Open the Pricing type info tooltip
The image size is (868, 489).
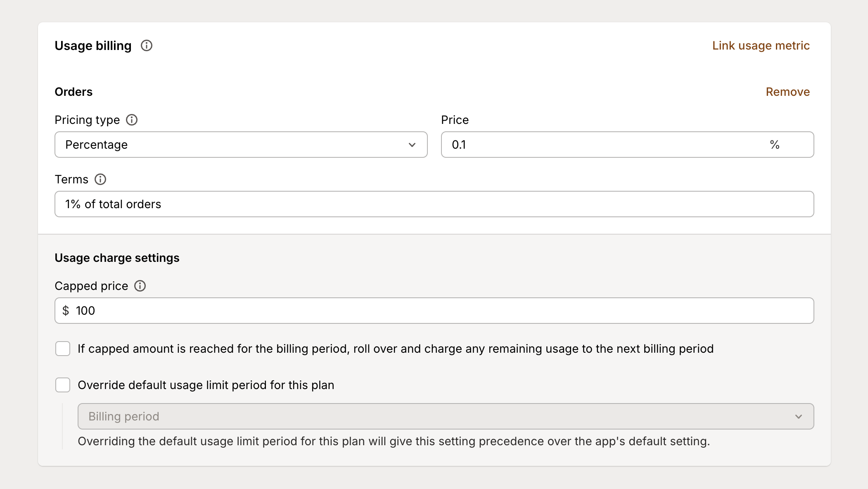(x=132, y=120)
